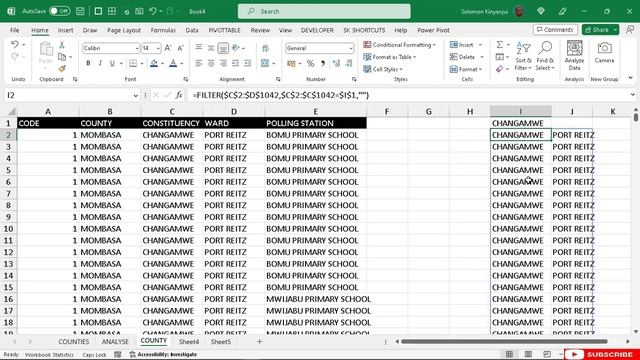This screenshot has height=360, width=640.
Task: Add a new sheet with plus icon
Action: 259,342
